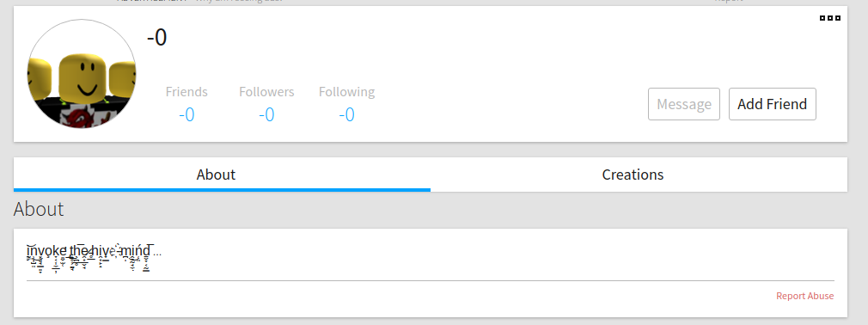Send request with Add Friend button
This screenshot has width=868, height=325.
[773, 104]
